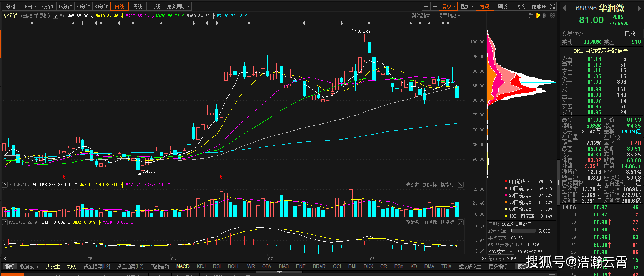Select KDJ indicator tab
This screenshot has width=644, height=276.
[x=201, y=266]
